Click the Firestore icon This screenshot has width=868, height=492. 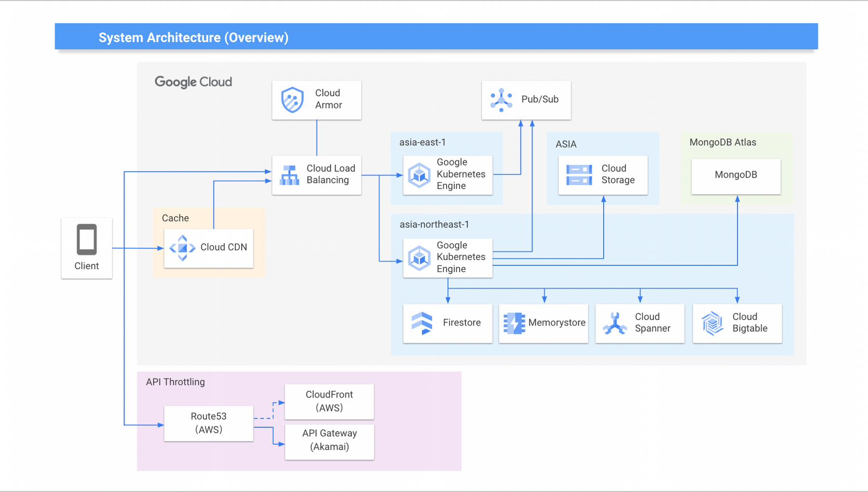coord(422,323)
